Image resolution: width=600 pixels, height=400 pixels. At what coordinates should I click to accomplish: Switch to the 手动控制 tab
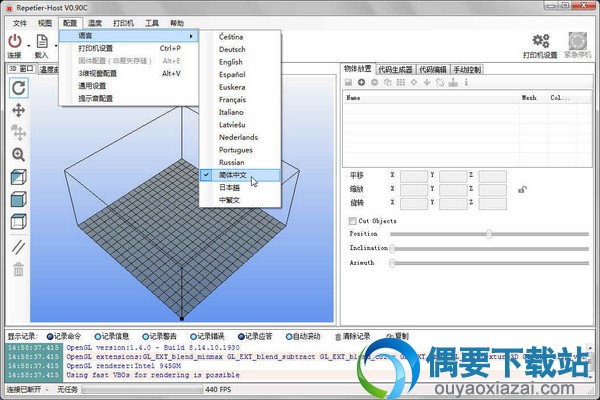point(467,70)
